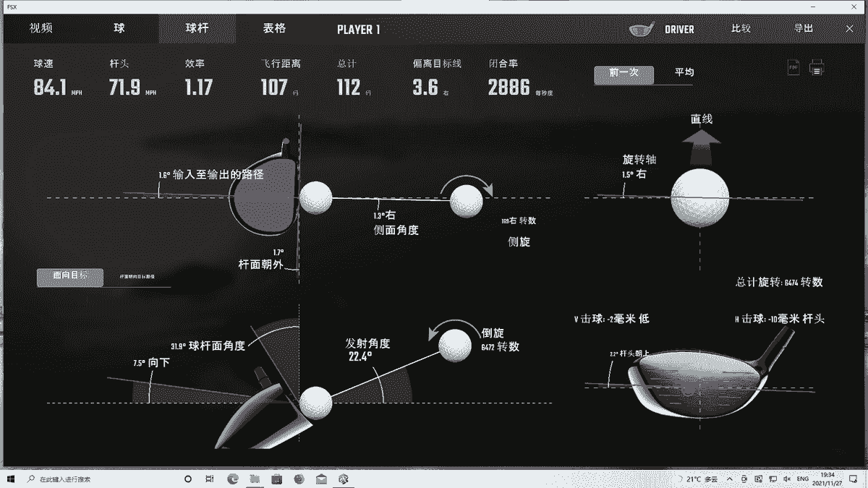This screenshot has width=868, height=488.
Task: Click the 输入至输出的路径 label
Action: (x=210, y=175)
